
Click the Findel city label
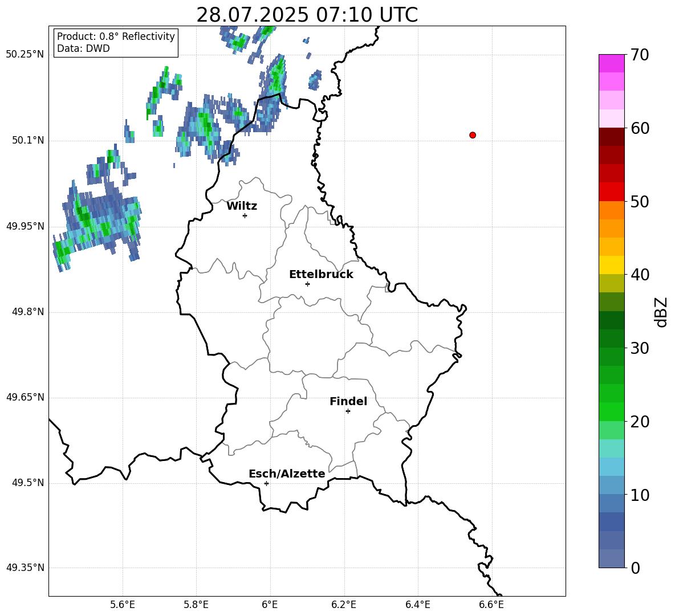348,401
